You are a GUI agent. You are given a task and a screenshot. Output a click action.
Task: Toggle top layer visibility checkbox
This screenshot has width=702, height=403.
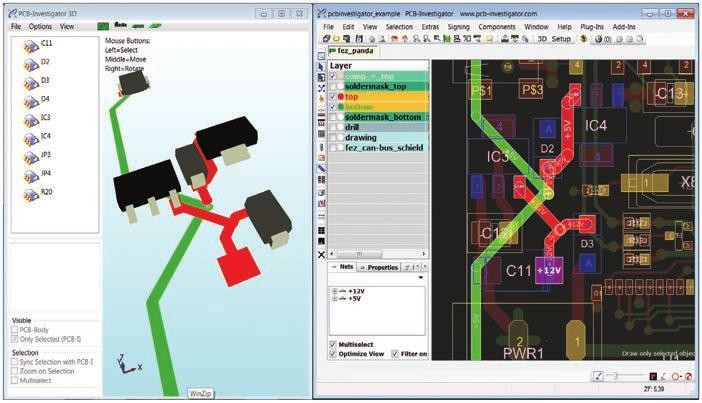[x=333, y=97]
